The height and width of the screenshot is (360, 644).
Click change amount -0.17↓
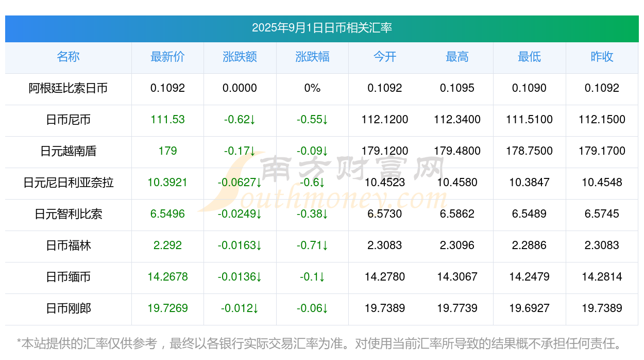[x=240, y=151]
